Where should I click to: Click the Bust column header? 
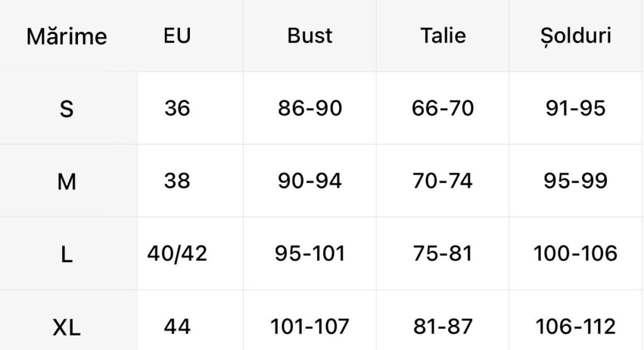coord(309,36)
